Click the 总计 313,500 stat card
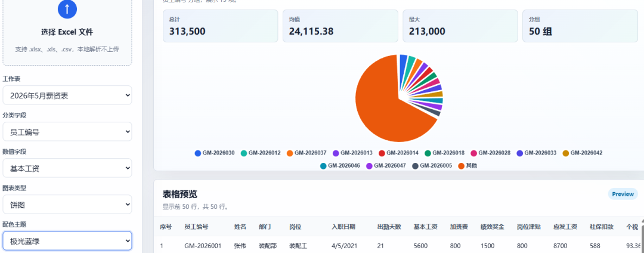644x253 pixels. coord(220,26)
